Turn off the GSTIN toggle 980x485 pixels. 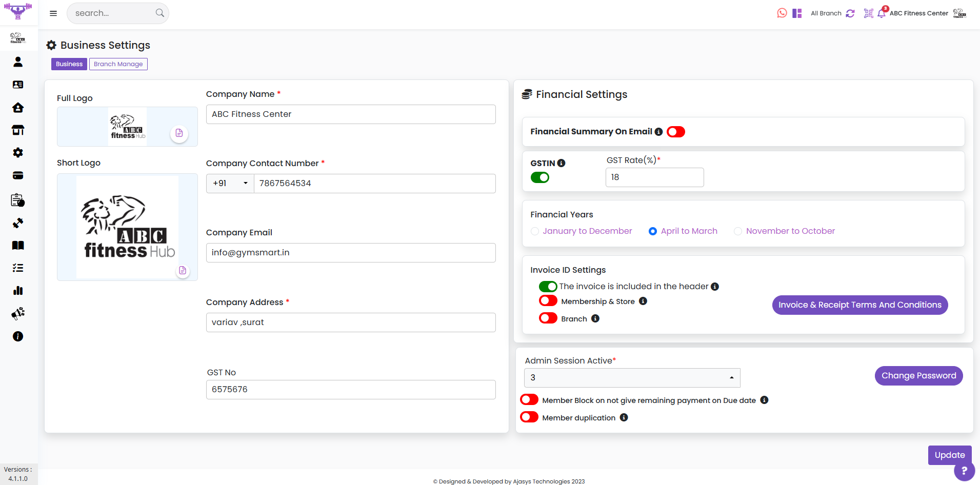tap(539, 177)
